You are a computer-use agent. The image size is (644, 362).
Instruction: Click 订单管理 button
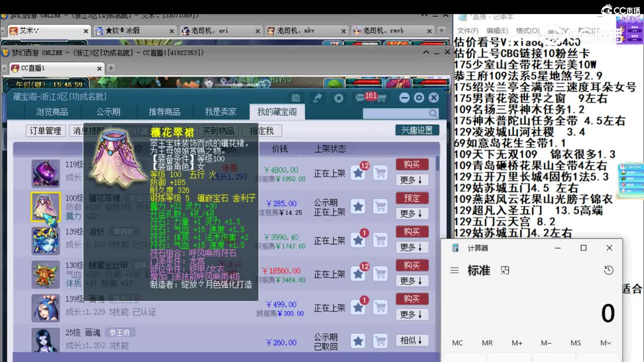click(45, 131)
